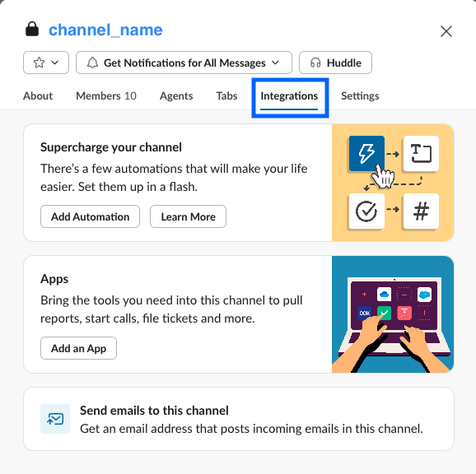Open Send emails to this channel

click(x=239, y=419)
